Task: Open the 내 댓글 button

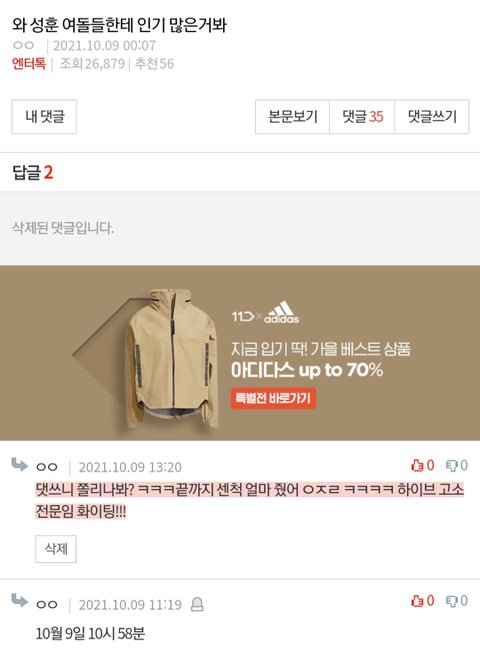Action: (44, 117)
